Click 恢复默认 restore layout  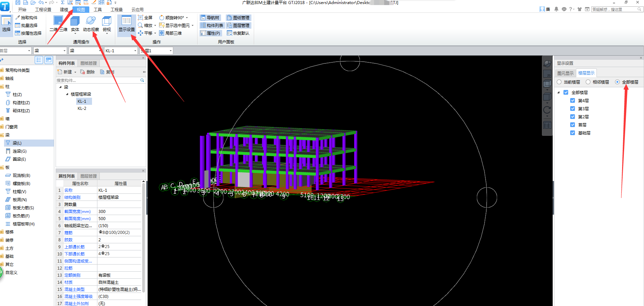pos(238,33)
